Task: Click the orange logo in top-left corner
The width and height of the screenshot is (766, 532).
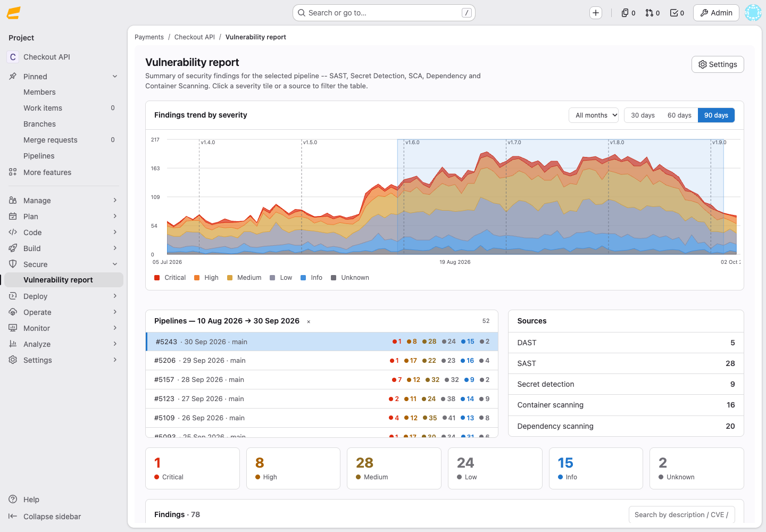Action: point(14,13)
